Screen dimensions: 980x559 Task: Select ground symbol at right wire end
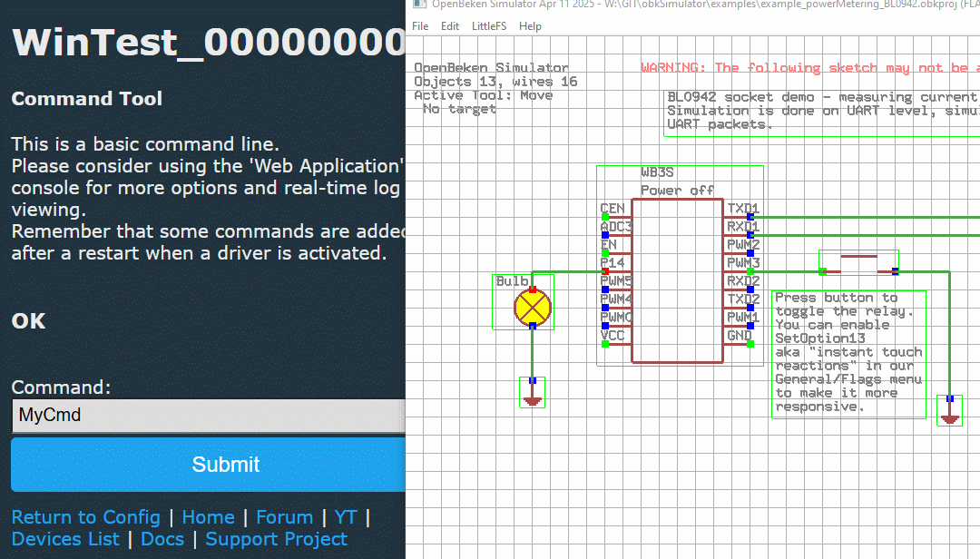(949, 411)
